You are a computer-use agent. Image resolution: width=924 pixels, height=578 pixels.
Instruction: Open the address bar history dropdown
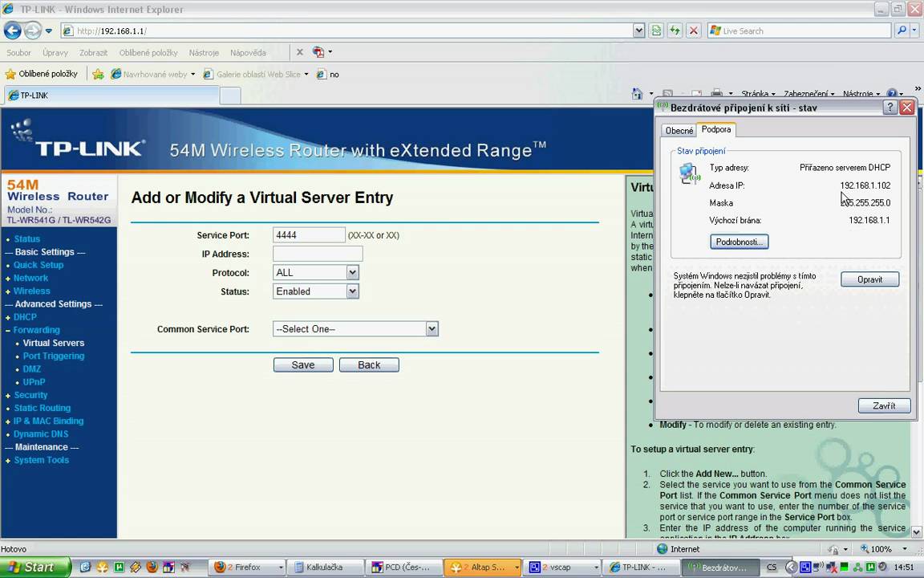[638, 31]
